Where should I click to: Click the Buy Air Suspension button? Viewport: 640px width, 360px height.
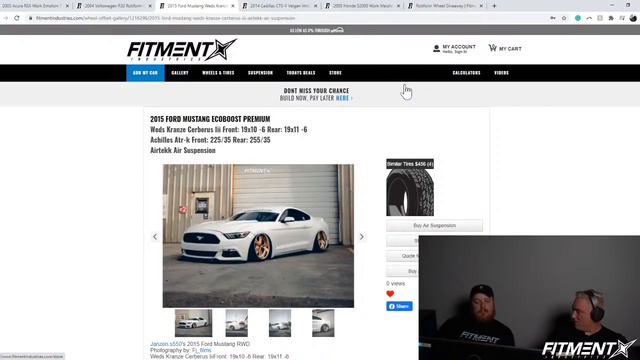pos(434,225)
